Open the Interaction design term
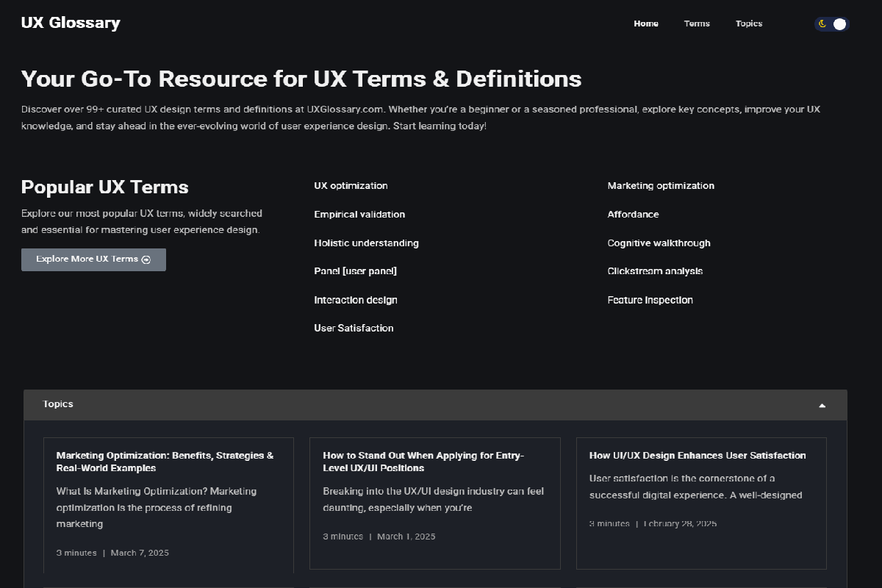The height and width of the screenshot is (588, 882). pos(356,300)
